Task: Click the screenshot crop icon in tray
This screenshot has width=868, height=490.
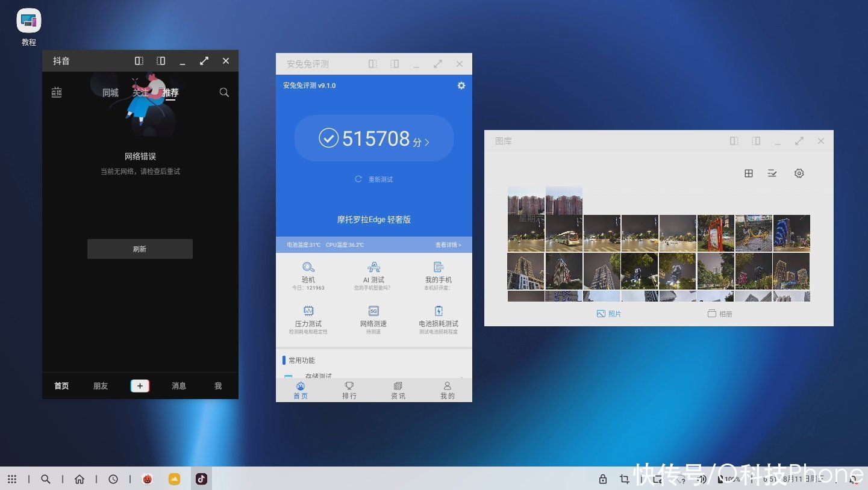Action: pos(625,479)
